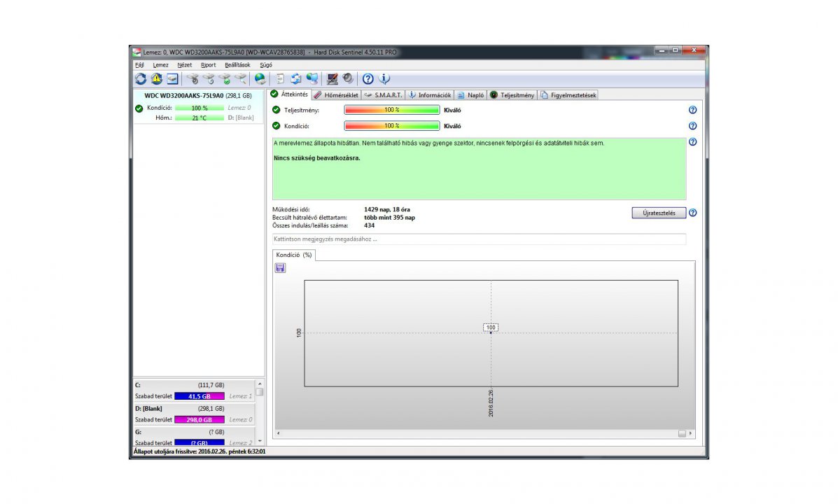Switch to the S.M.A.R.T. tab
This screenshot has height=504, width=838.
click(383, 95)
